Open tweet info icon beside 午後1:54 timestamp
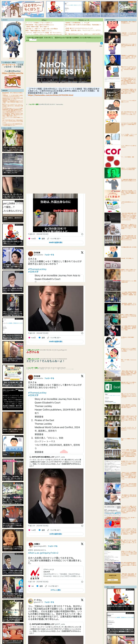This screenshot has width=138, height=644. [82, 526]
